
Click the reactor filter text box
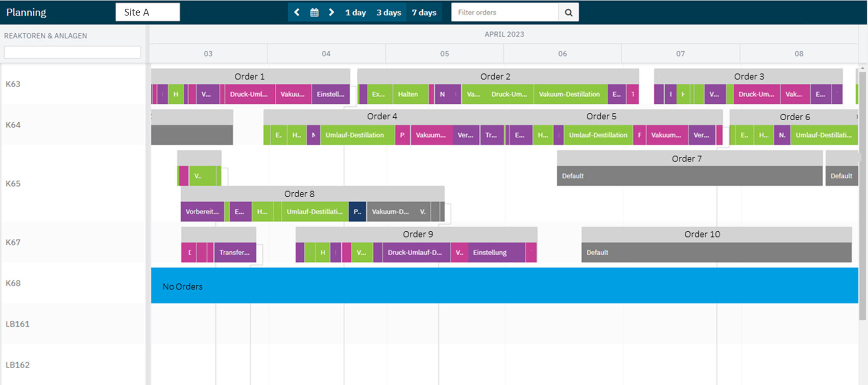click(x=72, y=53)
